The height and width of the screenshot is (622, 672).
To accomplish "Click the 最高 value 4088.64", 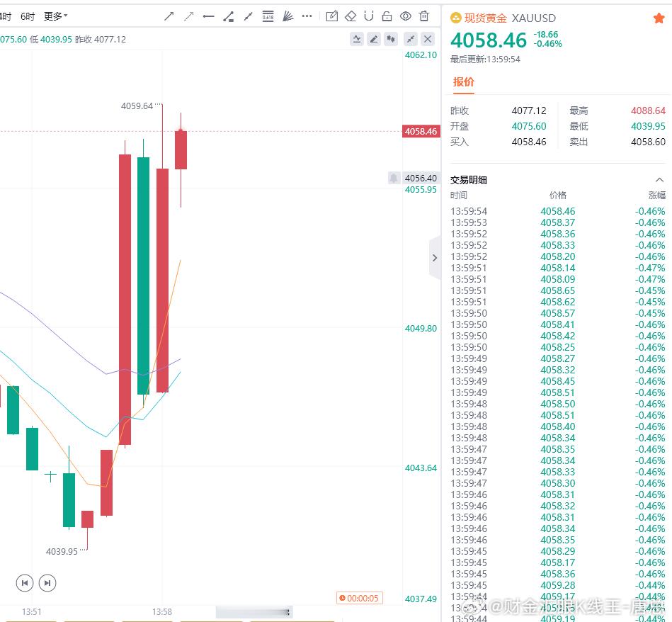I will coord(648,111).
